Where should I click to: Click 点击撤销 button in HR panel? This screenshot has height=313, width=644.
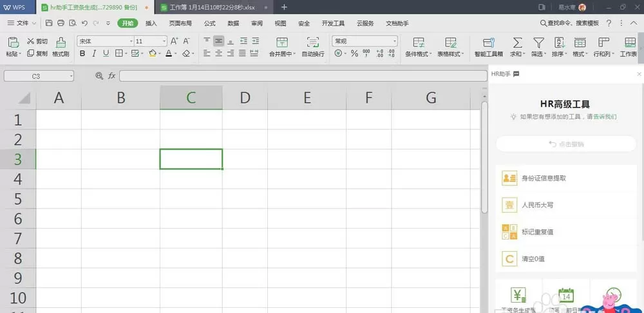[x=566, y=144]
